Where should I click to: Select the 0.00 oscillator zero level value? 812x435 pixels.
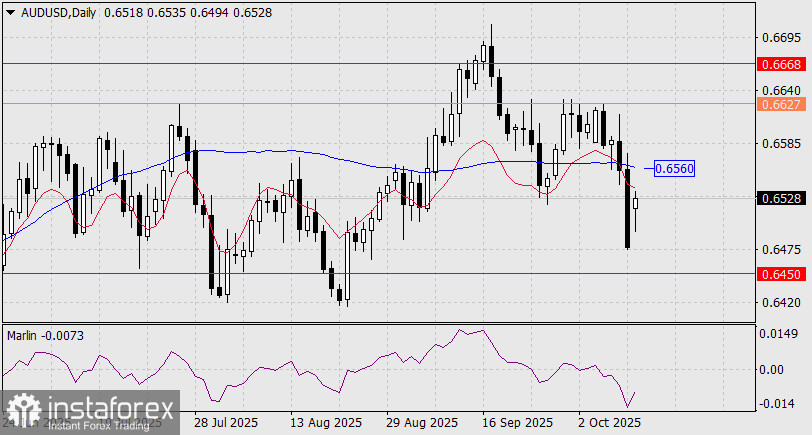(772, 370)
